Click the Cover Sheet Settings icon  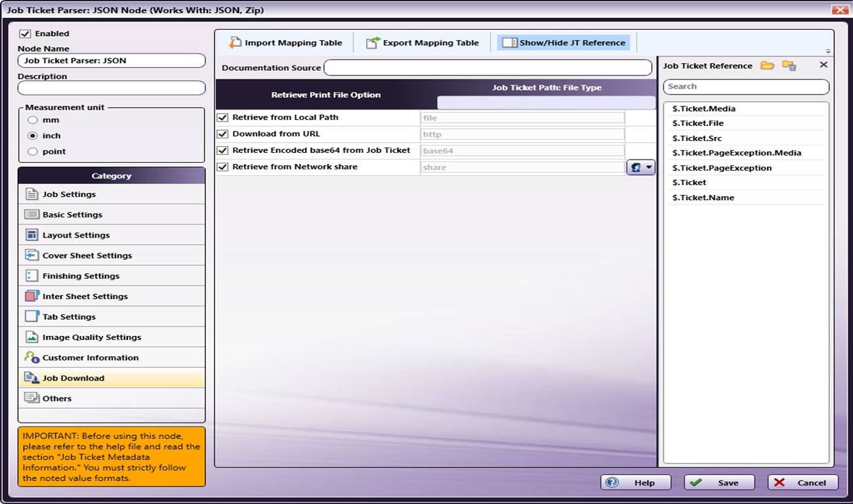click(x=31, y=255)
